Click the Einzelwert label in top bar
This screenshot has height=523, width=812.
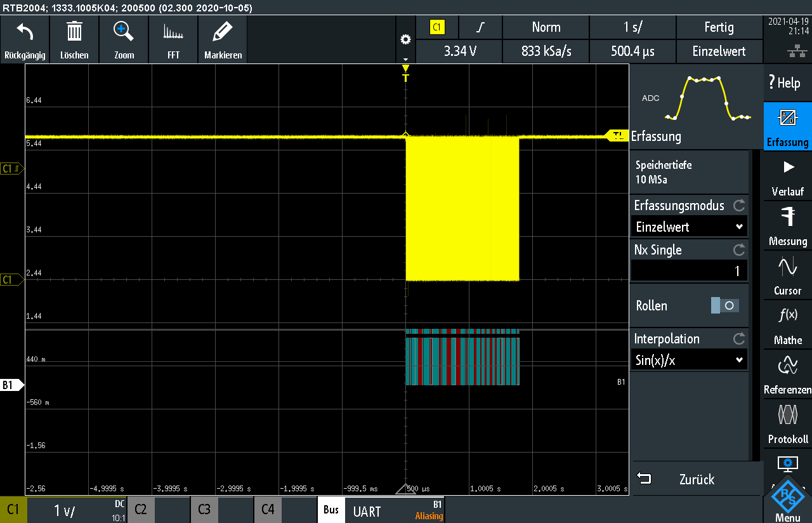[x=719, y=51]
